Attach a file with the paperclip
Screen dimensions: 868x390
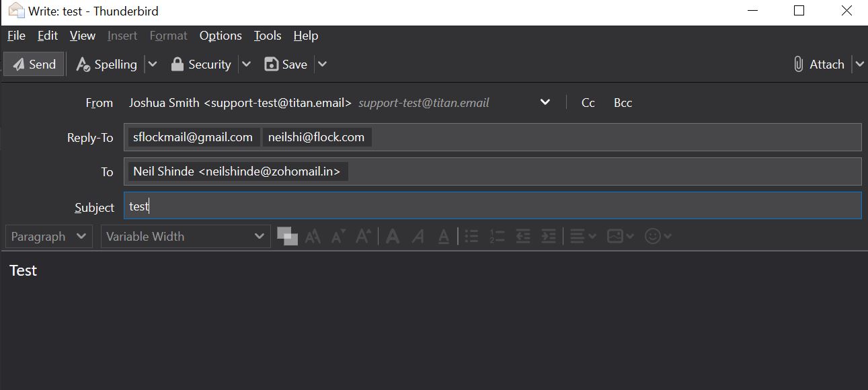tap(818, 65)
